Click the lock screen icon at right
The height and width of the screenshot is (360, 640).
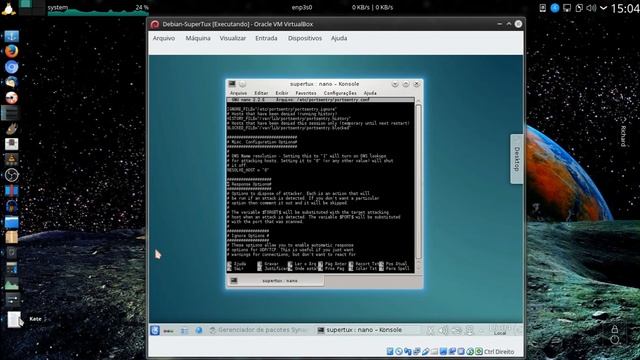click(615, 329)
